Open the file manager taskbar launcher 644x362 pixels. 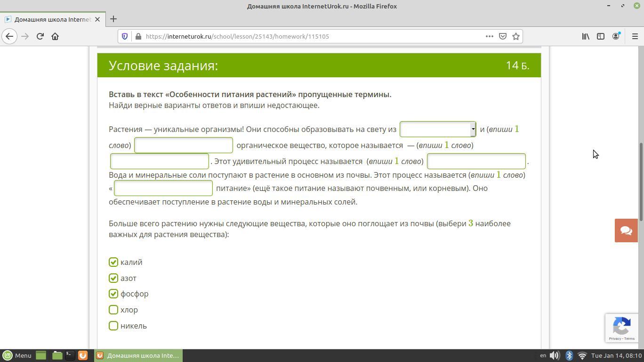pos(57,355)
